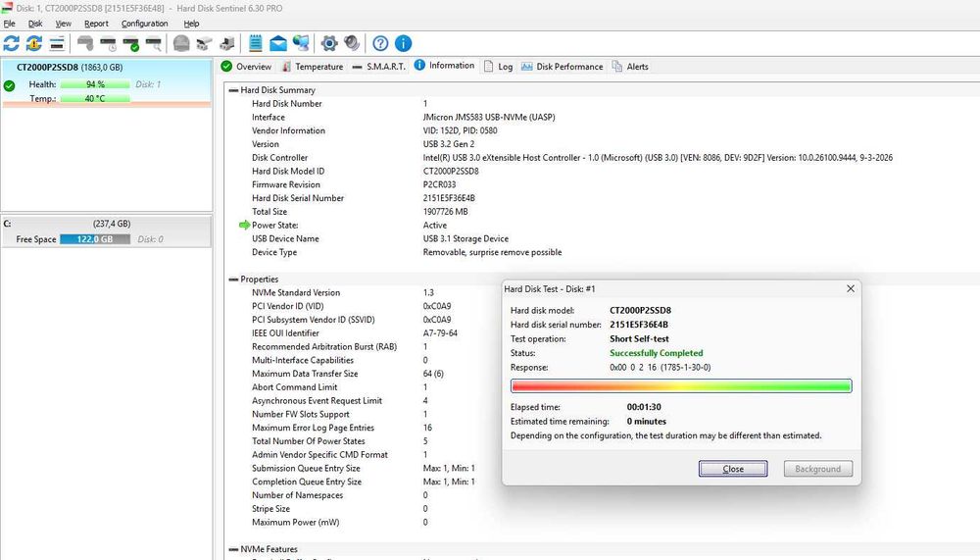The image size is (980, 560).
Task: Switch to the Temperature tab
Action: pos(312,67)
